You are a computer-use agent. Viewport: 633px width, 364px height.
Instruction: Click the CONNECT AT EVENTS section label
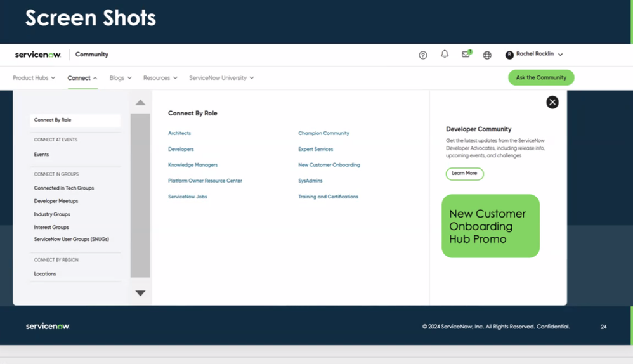56,140
